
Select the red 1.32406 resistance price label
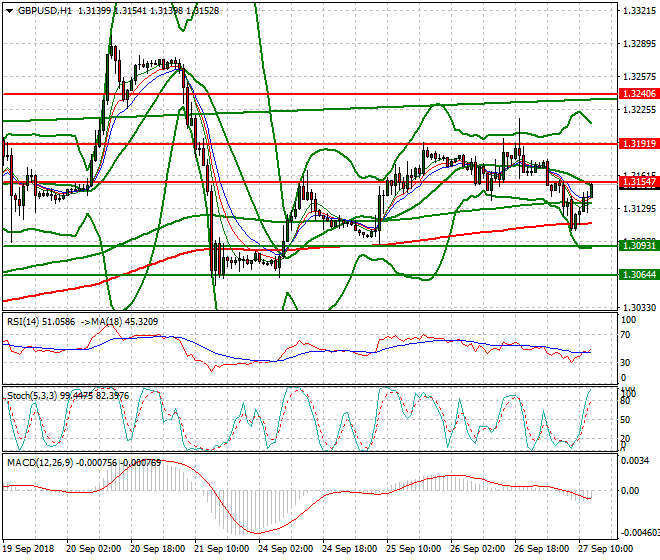pos(639,94)
